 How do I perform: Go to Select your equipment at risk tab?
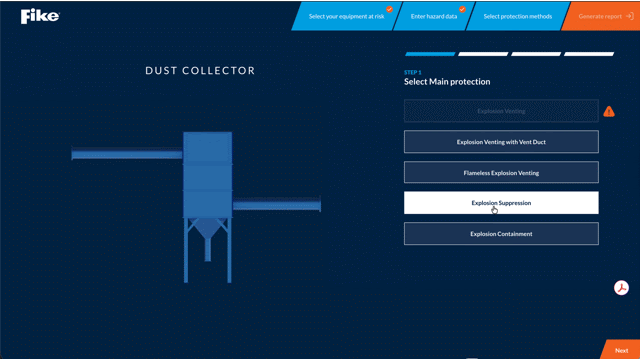pos(347,16)
